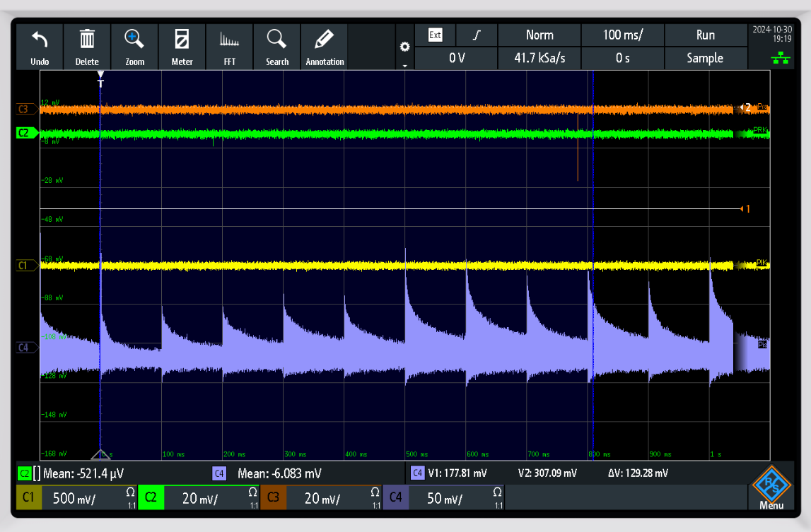The image size is (811, 532).
Task: Open the main Menu in the corner
Action: (x=771, y=489)
